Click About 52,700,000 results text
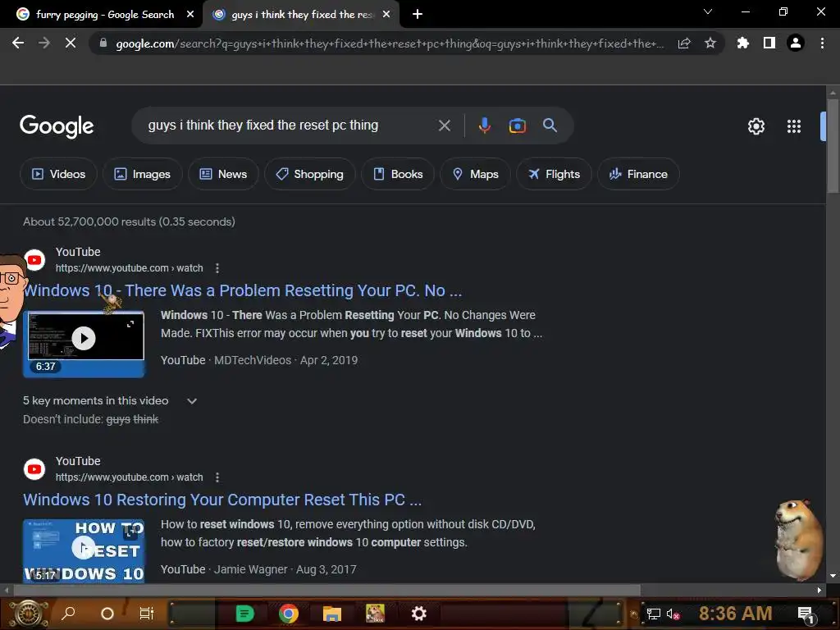The height and width of the screenshot is (630, 840). click(129, 221)
